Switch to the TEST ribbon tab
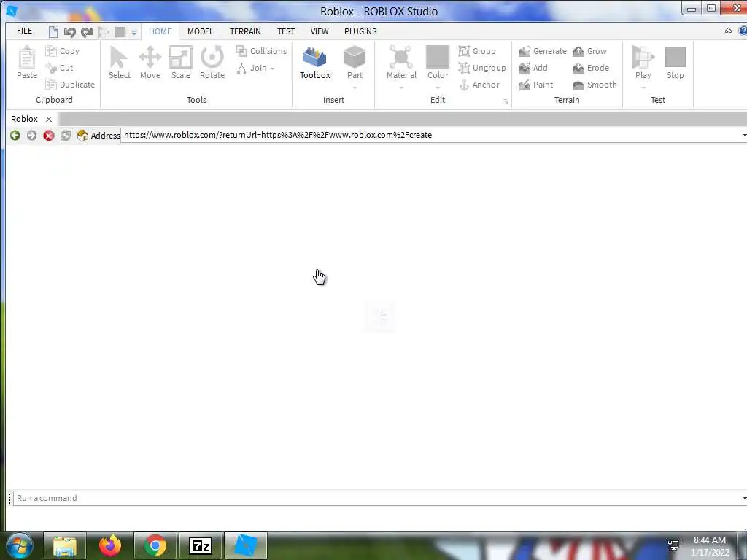The image size is (747, 560). [x=286, y=31]
